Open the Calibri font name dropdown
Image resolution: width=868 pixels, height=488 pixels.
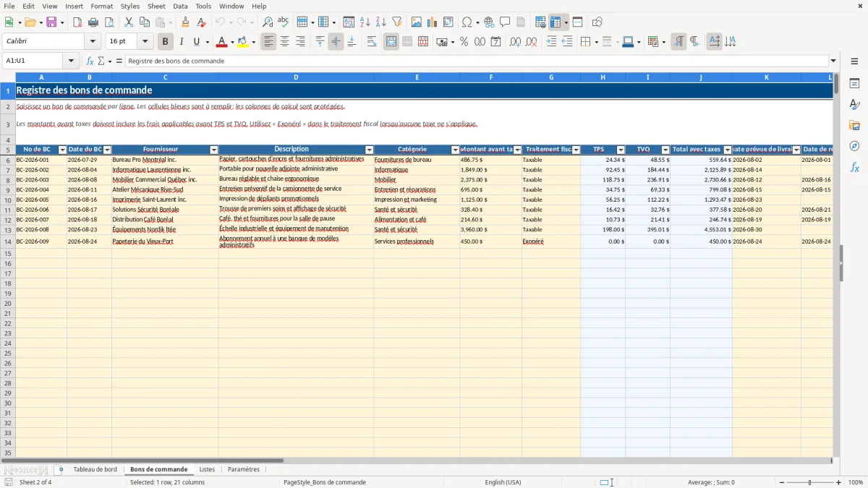[93, 42]
